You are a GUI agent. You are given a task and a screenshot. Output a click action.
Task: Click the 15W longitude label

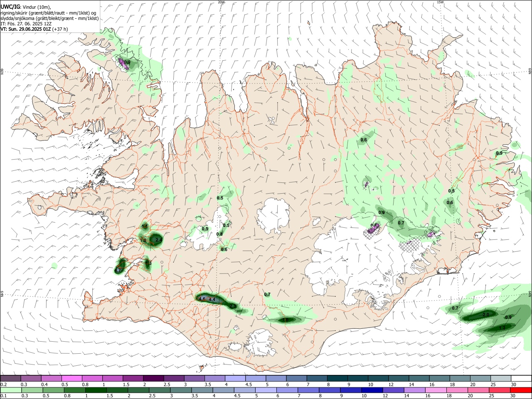click(440, 2)
